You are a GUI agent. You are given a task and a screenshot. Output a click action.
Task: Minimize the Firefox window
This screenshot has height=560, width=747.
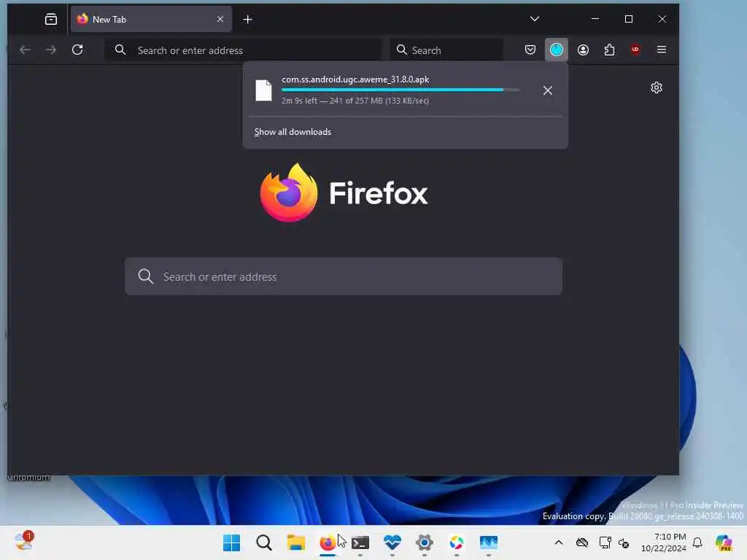(x=595, y=19)
